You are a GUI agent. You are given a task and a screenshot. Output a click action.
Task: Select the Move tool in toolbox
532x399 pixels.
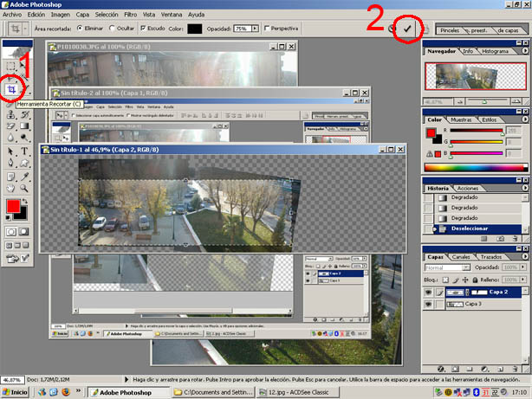tap(23, 66)
